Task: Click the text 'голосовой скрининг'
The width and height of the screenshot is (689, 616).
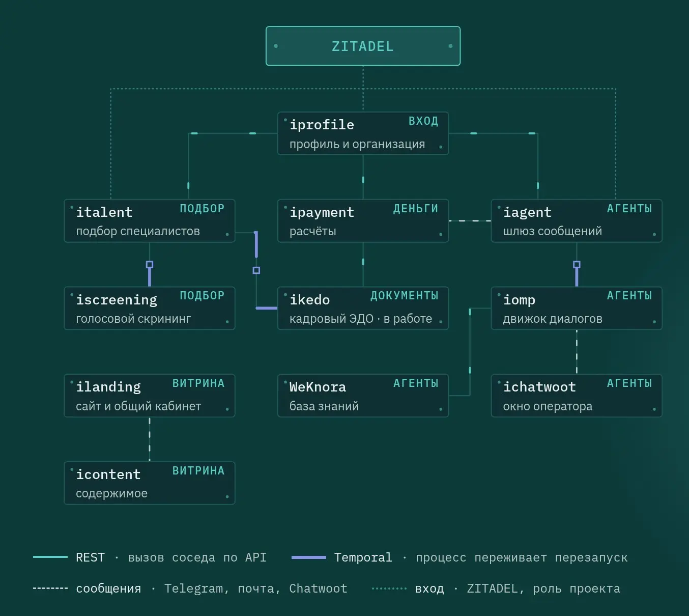Action: 133,319
